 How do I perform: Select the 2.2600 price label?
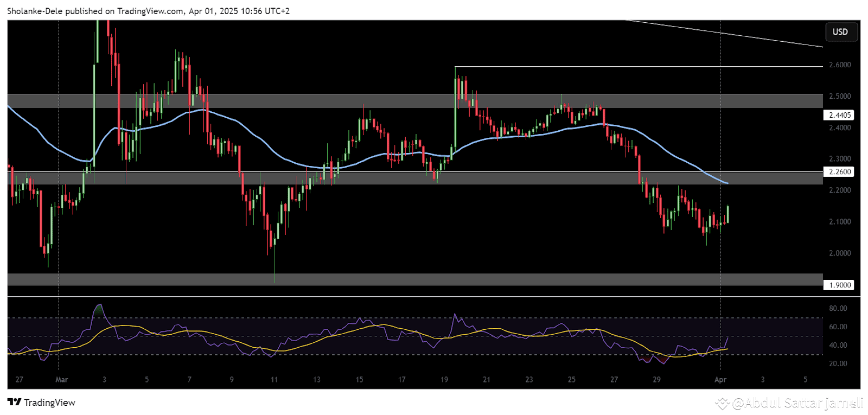(x=839, y=171)
